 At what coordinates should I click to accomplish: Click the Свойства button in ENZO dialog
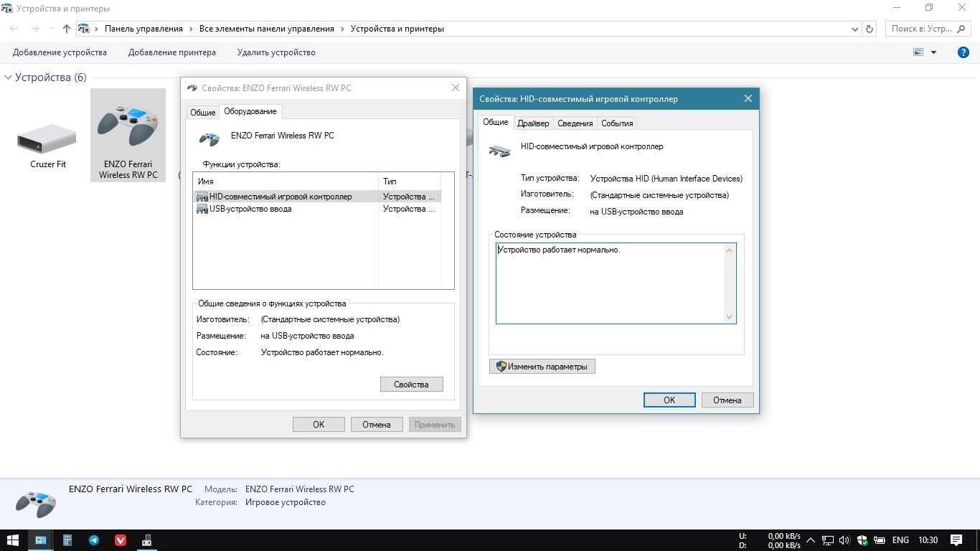[x=411, y=385]
